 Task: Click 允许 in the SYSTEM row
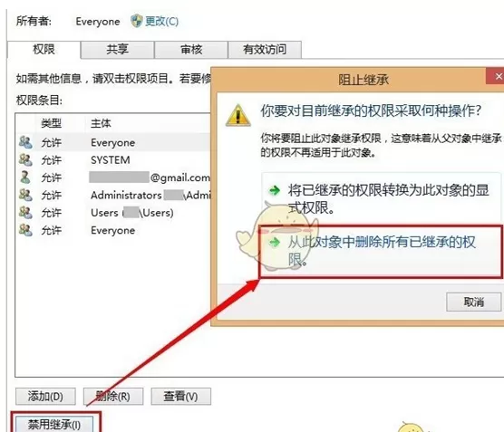[51, 160]
